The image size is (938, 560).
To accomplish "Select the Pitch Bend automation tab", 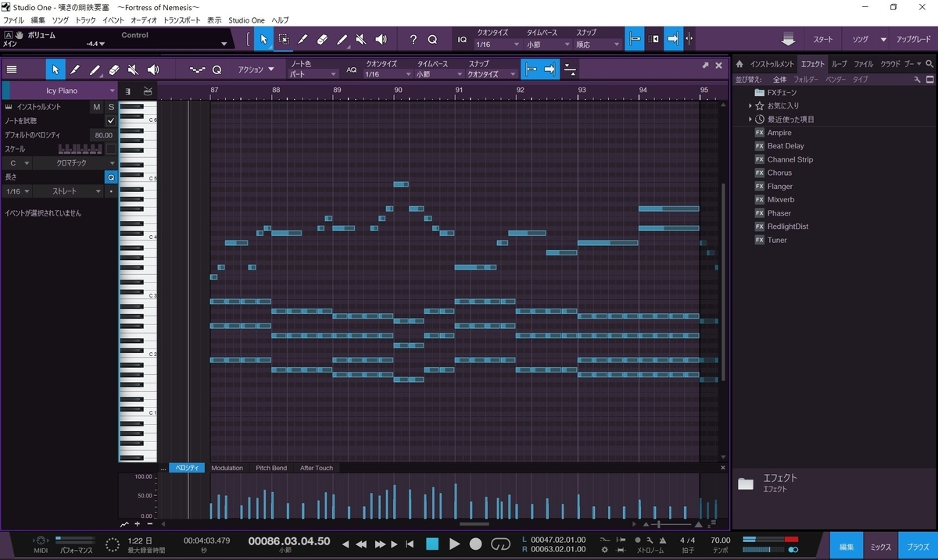I will tap(271, 468).
